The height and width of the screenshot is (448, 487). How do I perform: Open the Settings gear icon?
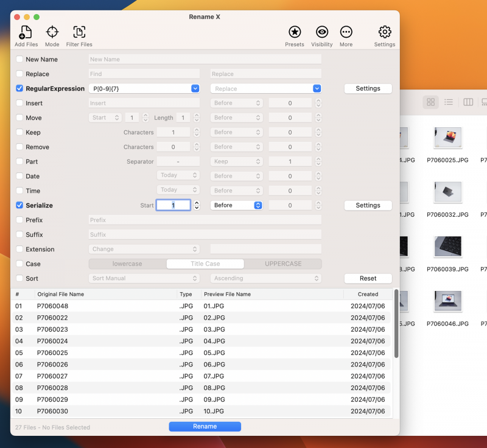tap(385, 33)
